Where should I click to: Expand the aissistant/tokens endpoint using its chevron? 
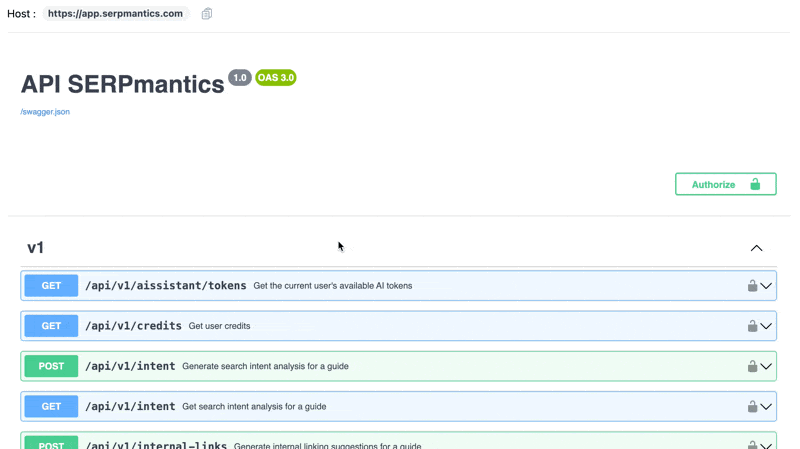click(766, 286)
